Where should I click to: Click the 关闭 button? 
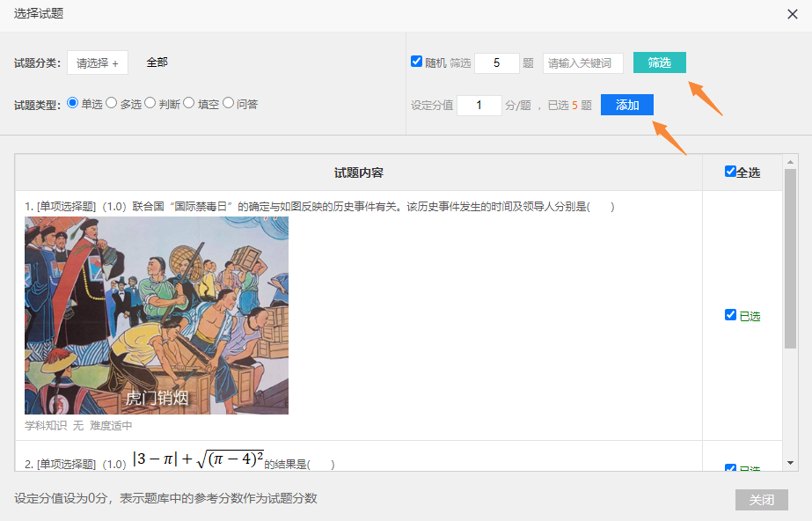pyautogui.click(x=761, y=500)
